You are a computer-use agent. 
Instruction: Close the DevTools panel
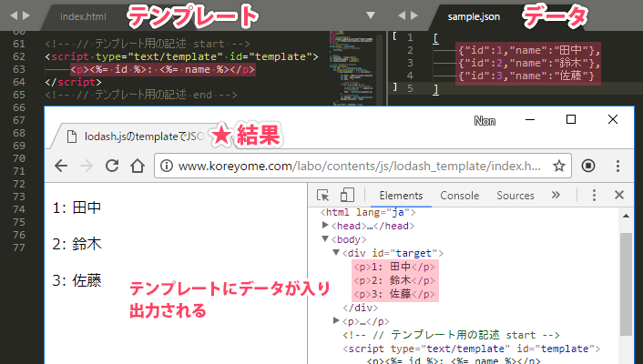[619, 195]
